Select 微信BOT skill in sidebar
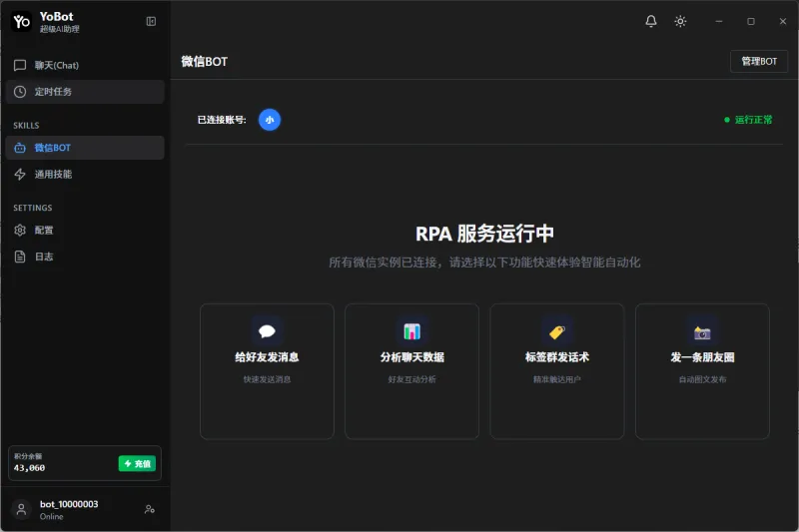Image resolution: width=799 pixels, height=532 pixels. [85, 148]
